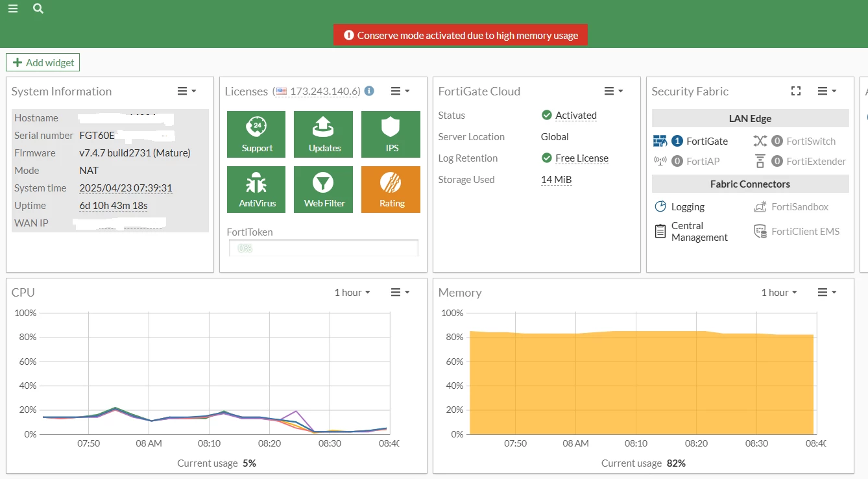Click the orange Rating license tile
Viewport: 868px width, 479px height.
point(391,190)
